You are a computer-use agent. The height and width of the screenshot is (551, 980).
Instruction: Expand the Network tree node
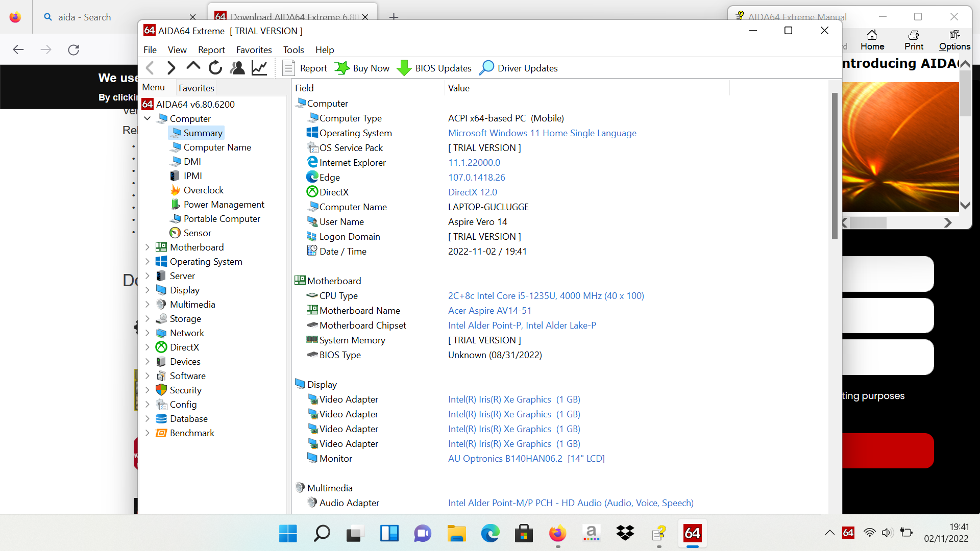[x=148, y=333]
